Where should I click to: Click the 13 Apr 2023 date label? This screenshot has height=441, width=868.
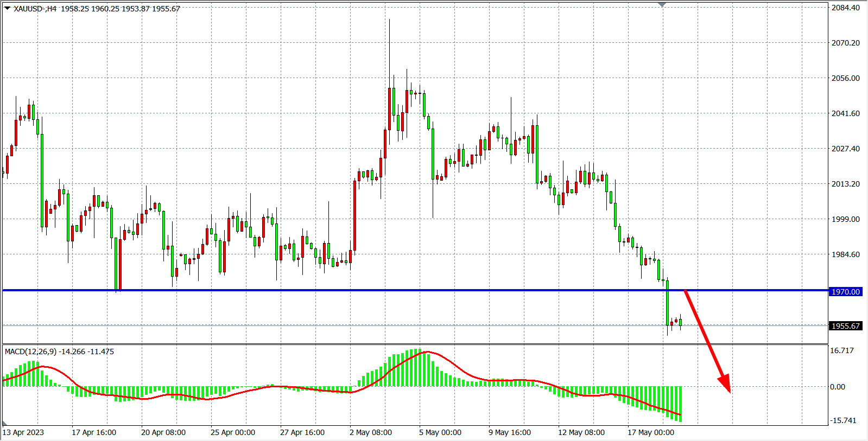point(23,432)
